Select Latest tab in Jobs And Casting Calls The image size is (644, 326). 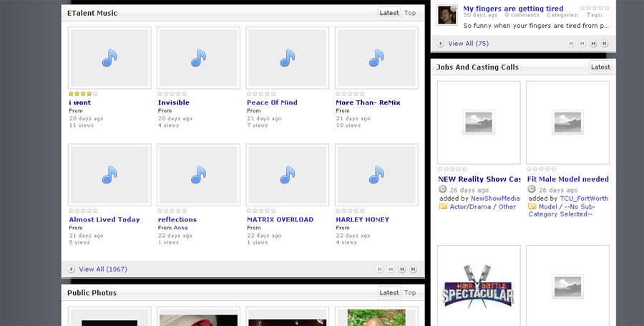click(600, 67)
